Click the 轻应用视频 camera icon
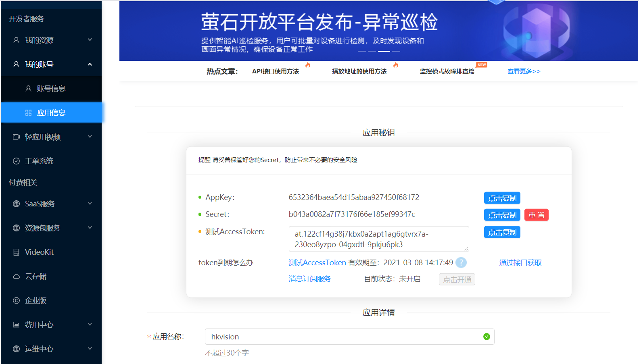 [x=16, y=137]
